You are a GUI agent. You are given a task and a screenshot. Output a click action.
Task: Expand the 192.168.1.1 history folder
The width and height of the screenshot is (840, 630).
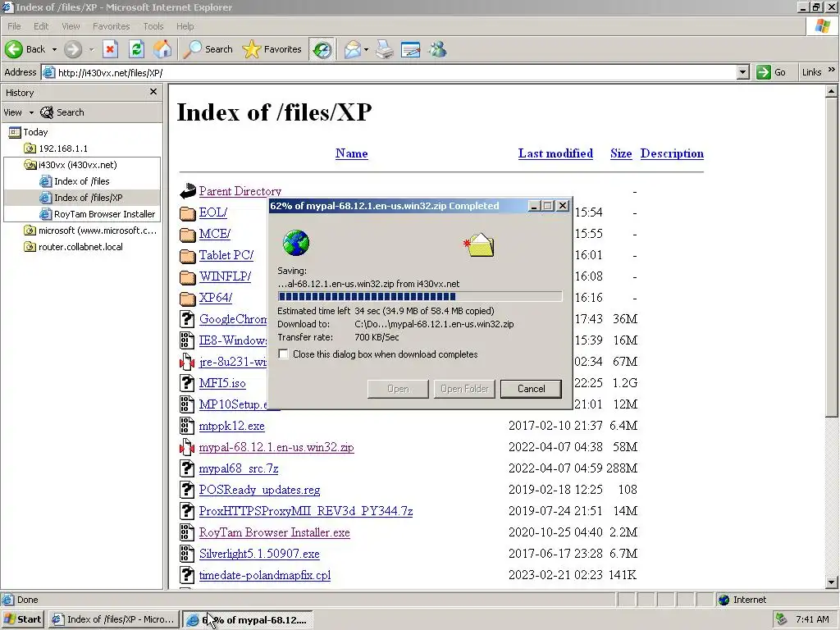(x=57, y=148)
